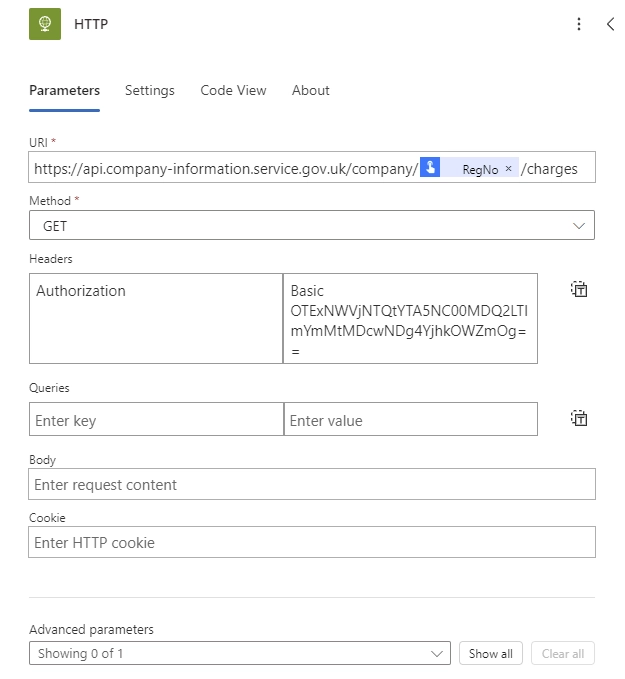Screen dimensions: 625x679
Task: Click the Show all button
Action: (x=490, y=653)
